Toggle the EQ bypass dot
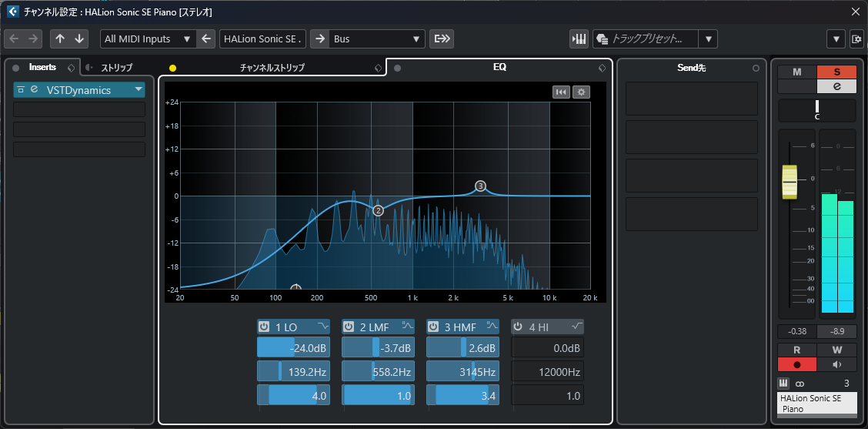 [398, 69]
